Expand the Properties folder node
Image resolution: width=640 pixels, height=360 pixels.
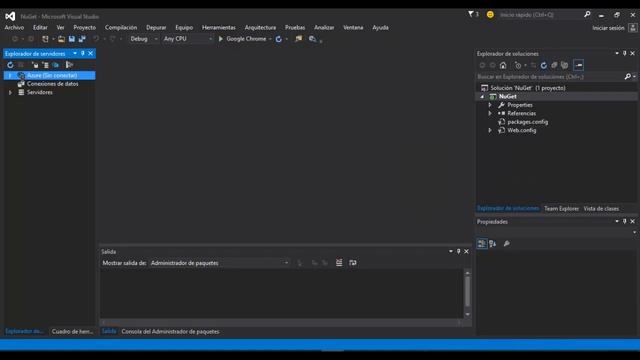490,105
